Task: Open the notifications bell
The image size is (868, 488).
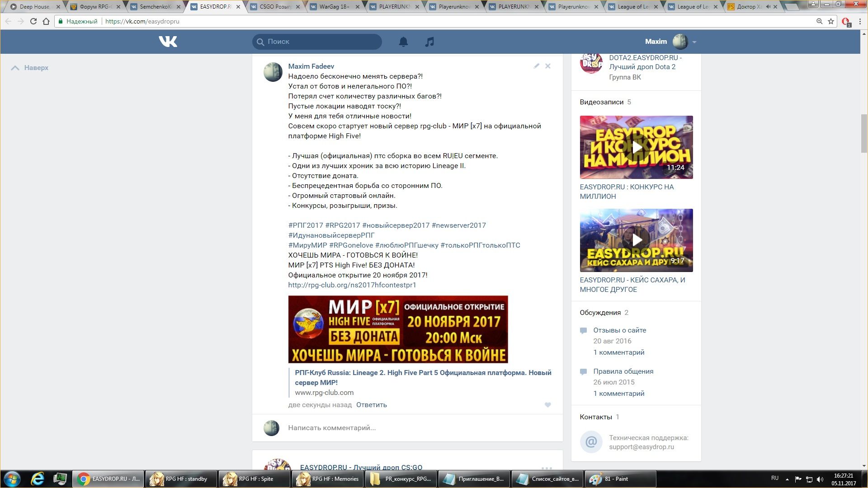Action: [403, 42]
